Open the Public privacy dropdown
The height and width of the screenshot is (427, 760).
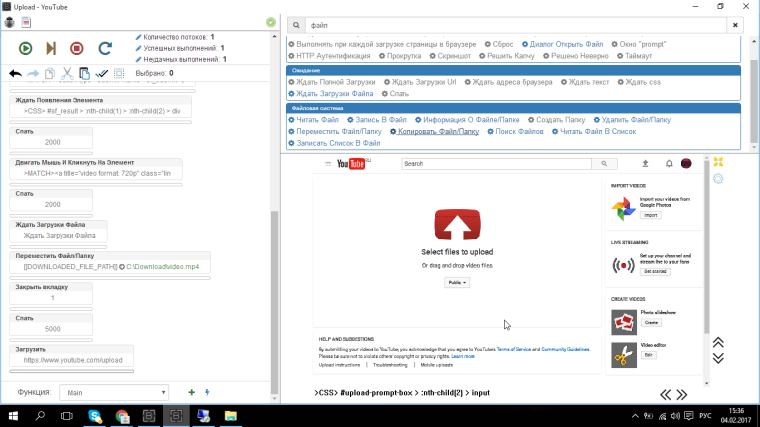pyautogui.click(x=457, y=283)
